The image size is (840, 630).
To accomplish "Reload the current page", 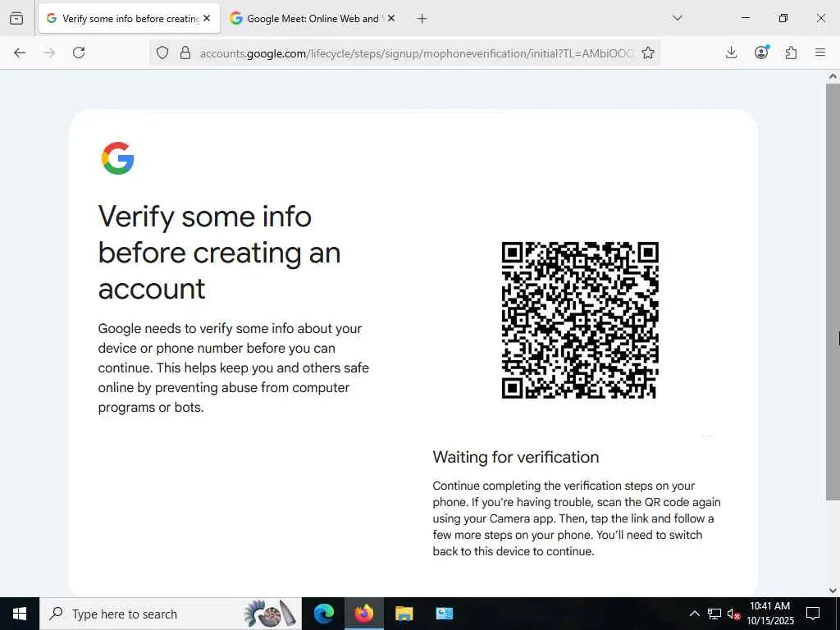I will tap(79, 52).
